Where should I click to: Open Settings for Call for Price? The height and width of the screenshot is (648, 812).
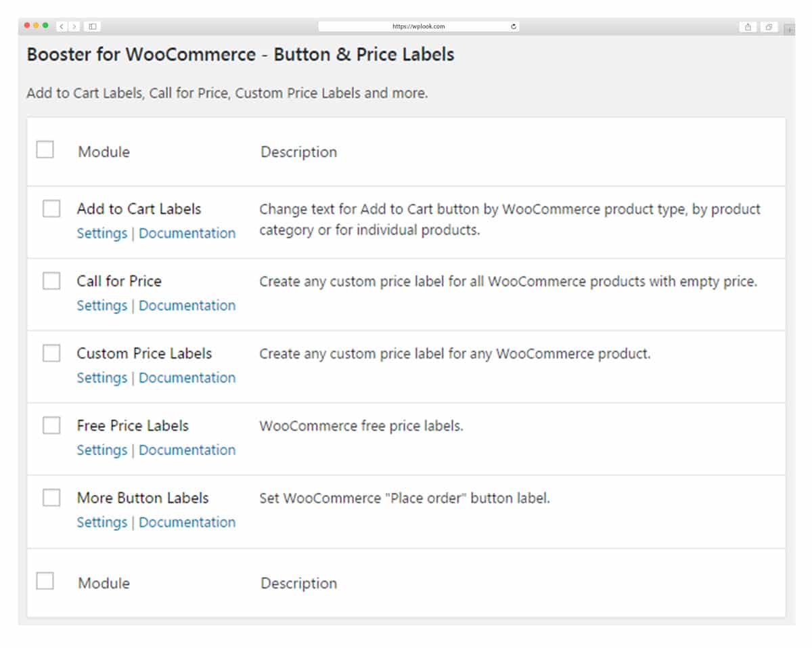pyautogui.click(x=102, y=305)
